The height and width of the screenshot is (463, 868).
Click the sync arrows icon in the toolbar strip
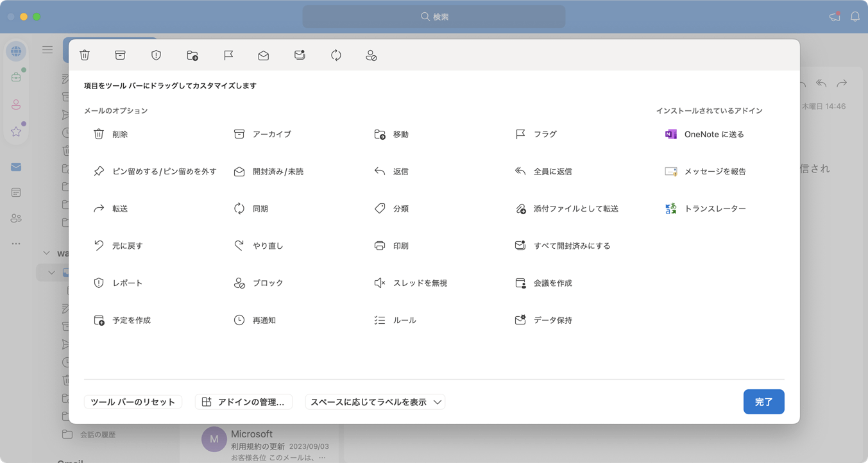pos(336,56)
